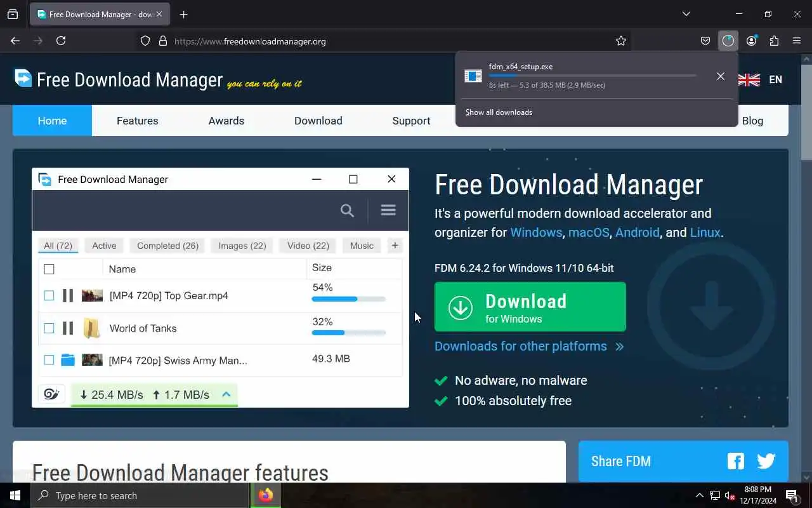
Task: Add a filter tab with plus button
Action: tap(395, 246)
